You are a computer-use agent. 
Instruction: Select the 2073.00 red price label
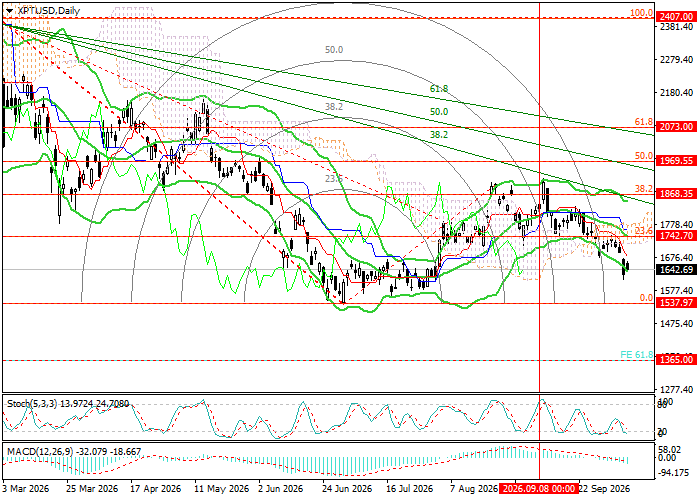[x=676, y=127]
